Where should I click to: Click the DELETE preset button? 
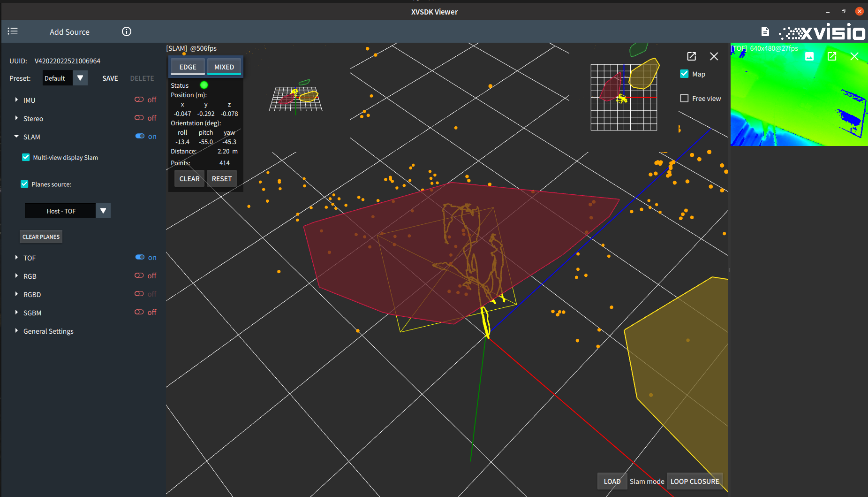(142, 78)
